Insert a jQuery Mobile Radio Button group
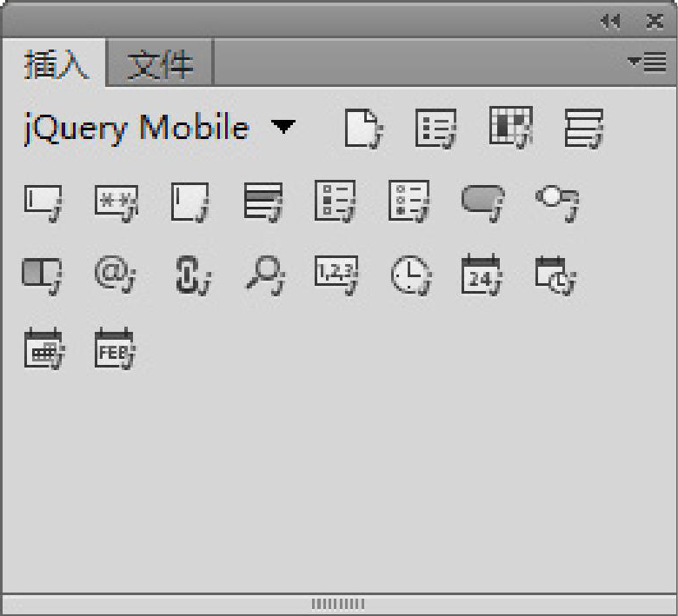Image resolution: width=678 pixels, height=616 pixels. [409, 202]
